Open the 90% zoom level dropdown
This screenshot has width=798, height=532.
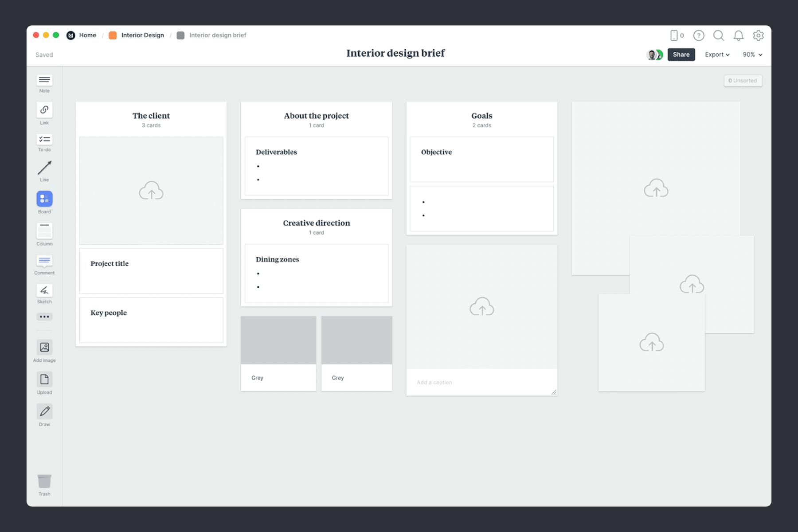point(752,55)
